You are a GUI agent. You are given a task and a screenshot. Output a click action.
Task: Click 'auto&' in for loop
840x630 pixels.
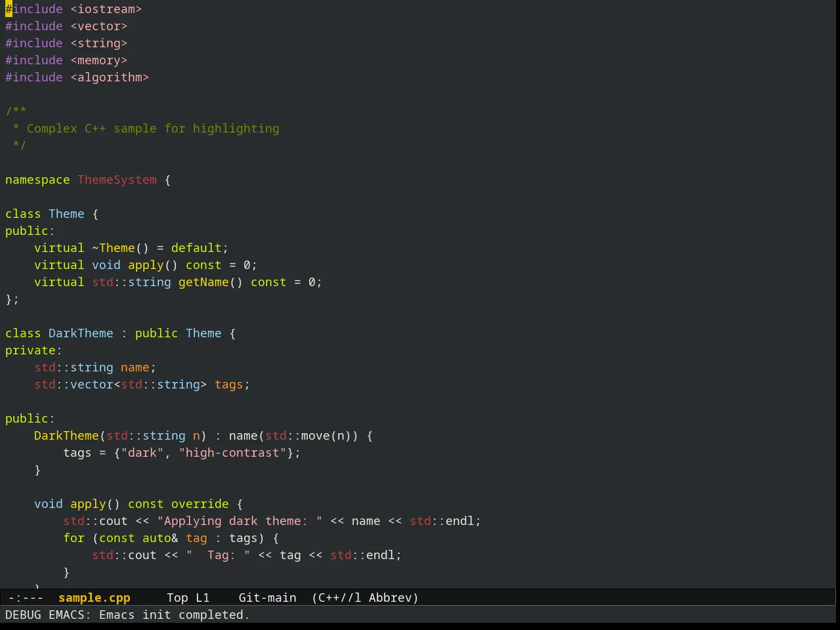tap(160, 538)
